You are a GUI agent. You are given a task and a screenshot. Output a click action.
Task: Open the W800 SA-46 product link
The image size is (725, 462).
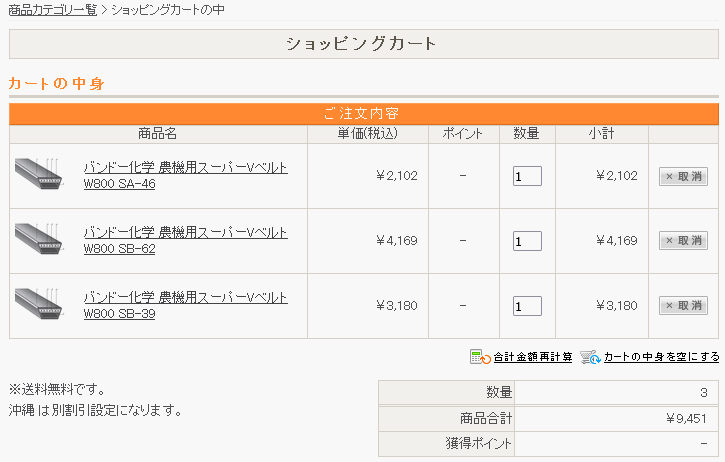[x=185, y=176]
